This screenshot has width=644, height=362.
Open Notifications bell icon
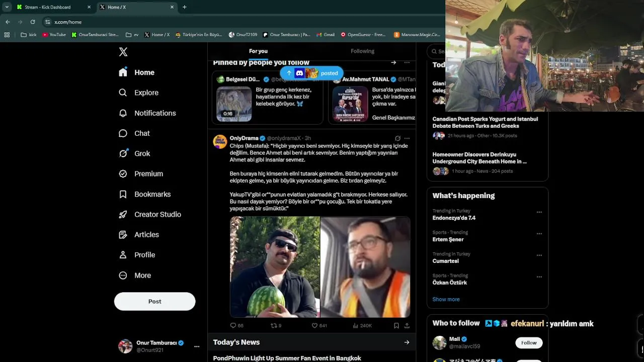123,113
